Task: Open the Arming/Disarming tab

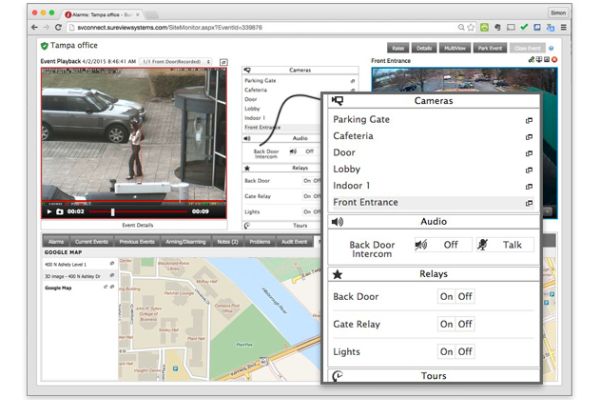Action: 186,242
